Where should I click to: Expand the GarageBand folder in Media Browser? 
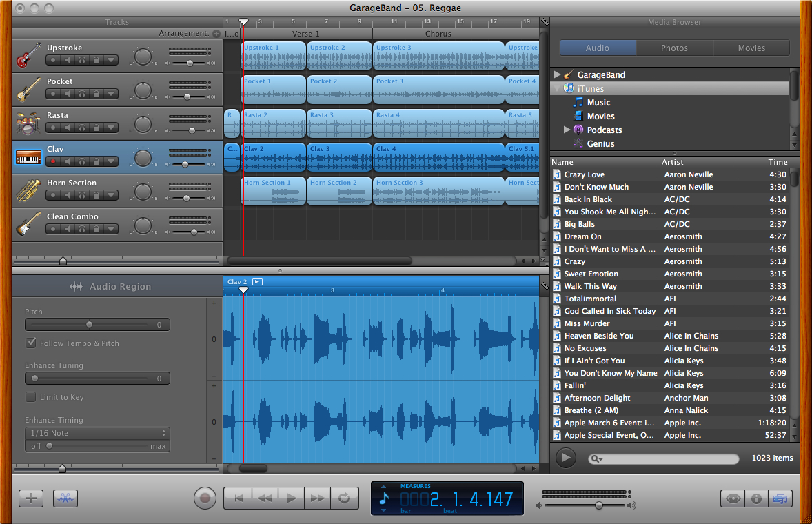[x=557, y=74]
